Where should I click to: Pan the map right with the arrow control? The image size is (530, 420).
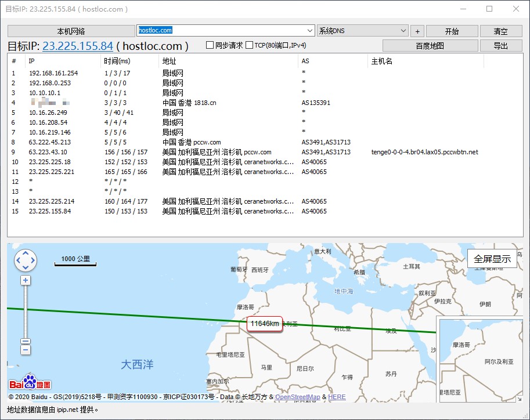click(33, 260)
